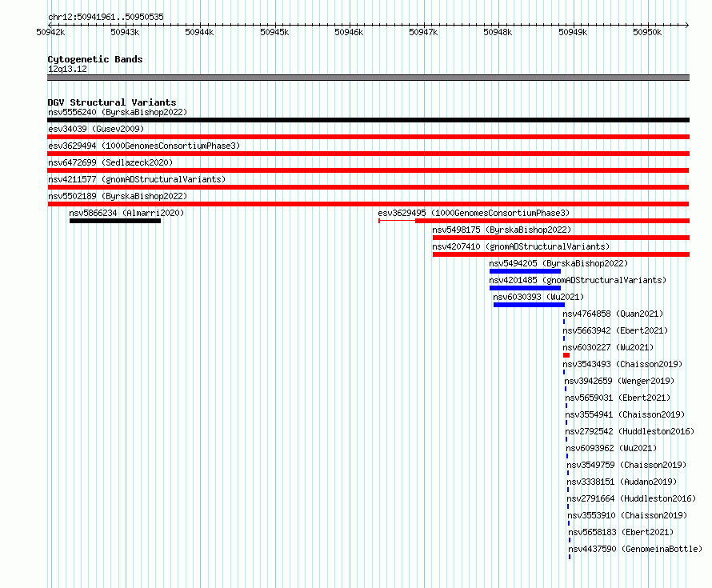Screen dimensions: 712x588
Task: Select the blue nsv5494205 variant bar
Action: [526, 271]
